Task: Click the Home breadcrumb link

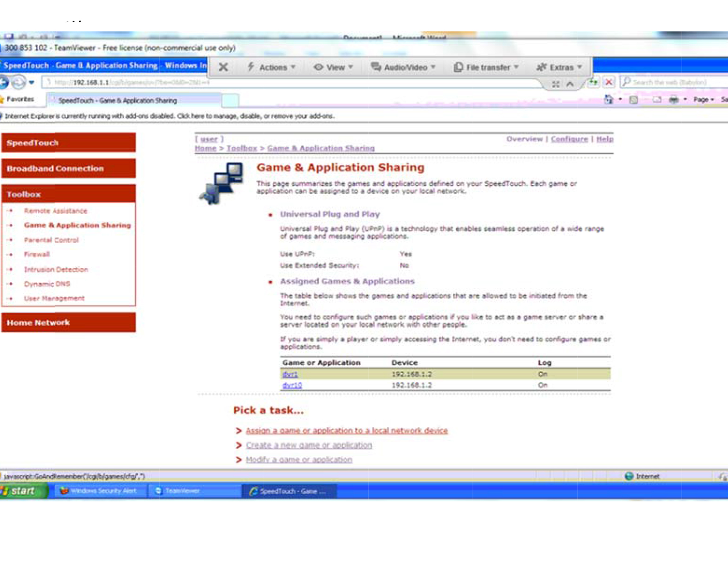Action: pos(206,148)
